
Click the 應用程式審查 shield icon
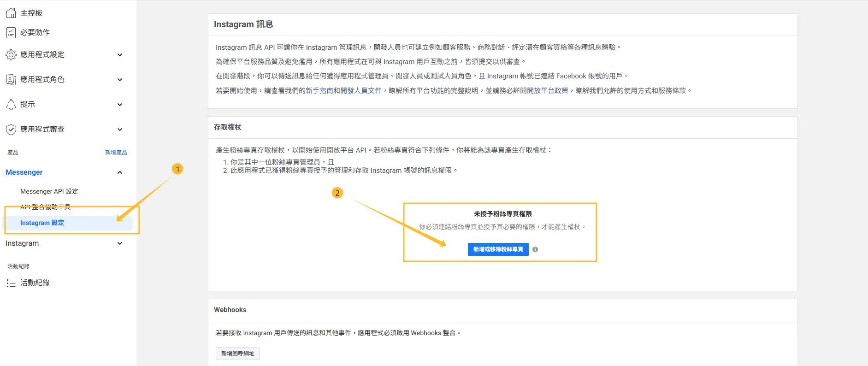coord(11,130)
